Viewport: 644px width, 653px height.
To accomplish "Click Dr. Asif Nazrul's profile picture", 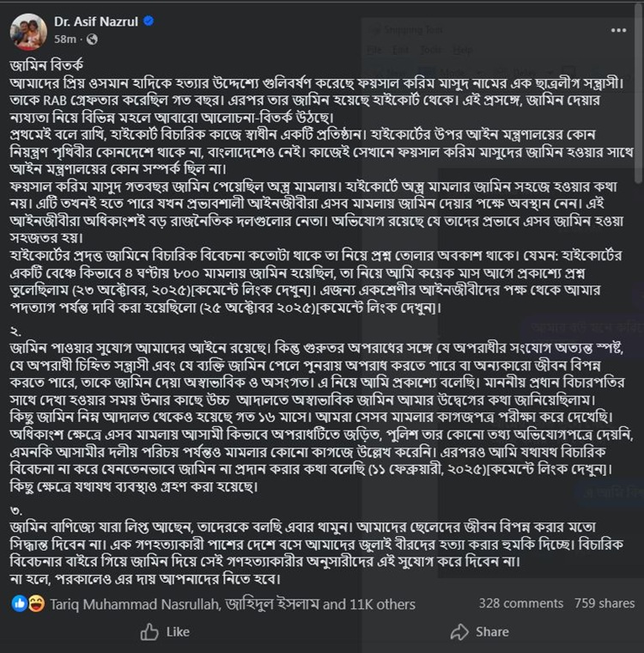I will 28,32.
